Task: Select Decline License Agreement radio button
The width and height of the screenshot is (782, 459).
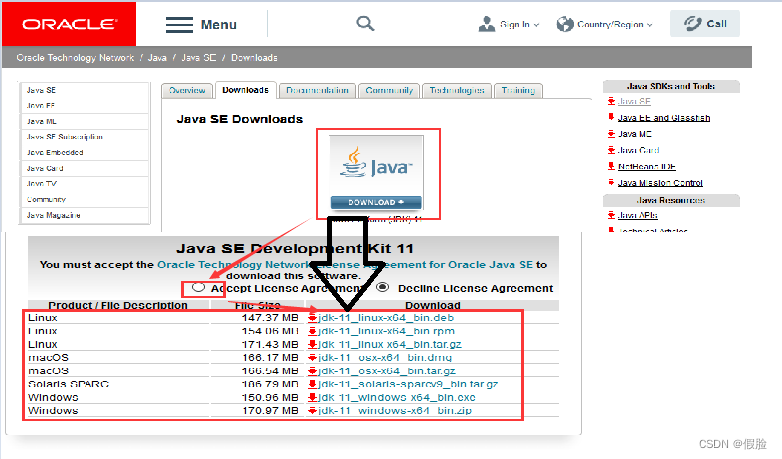Action: click(x=383, y=287)
